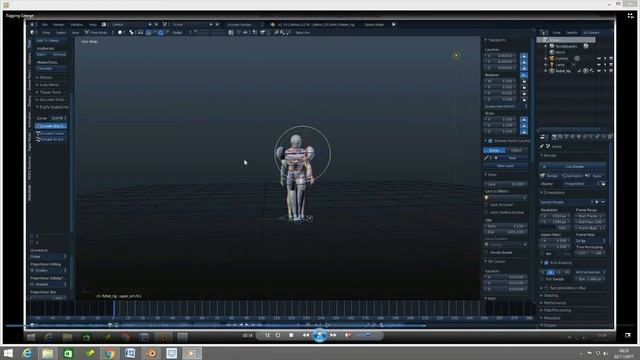
Task: Open the Proportional Editing Enable dropdown
Action: (x=48, y=271)
